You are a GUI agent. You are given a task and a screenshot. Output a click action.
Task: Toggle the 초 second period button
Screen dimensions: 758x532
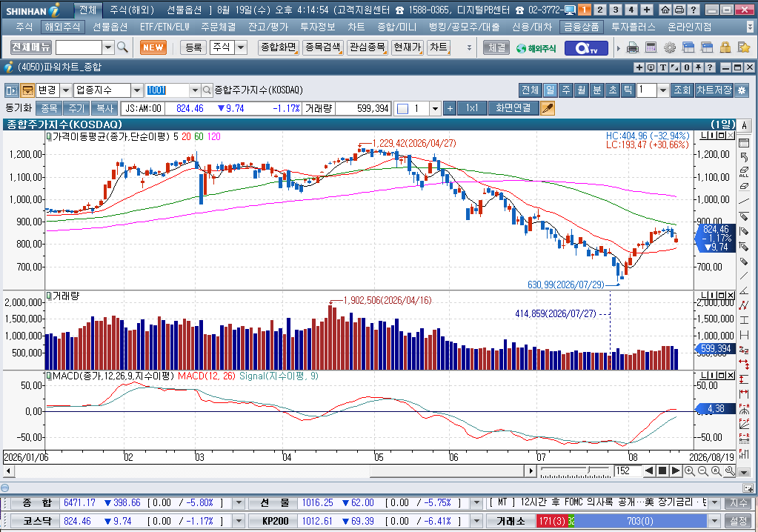[x=613, y=90]
